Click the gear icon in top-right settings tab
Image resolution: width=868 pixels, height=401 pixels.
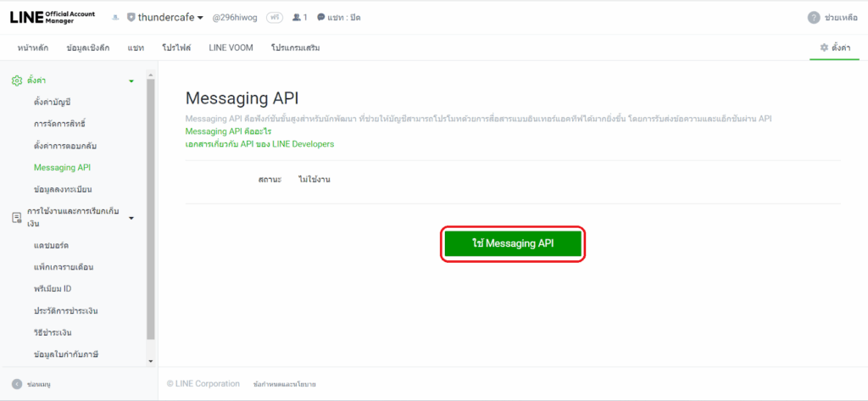tap(822, 48)
